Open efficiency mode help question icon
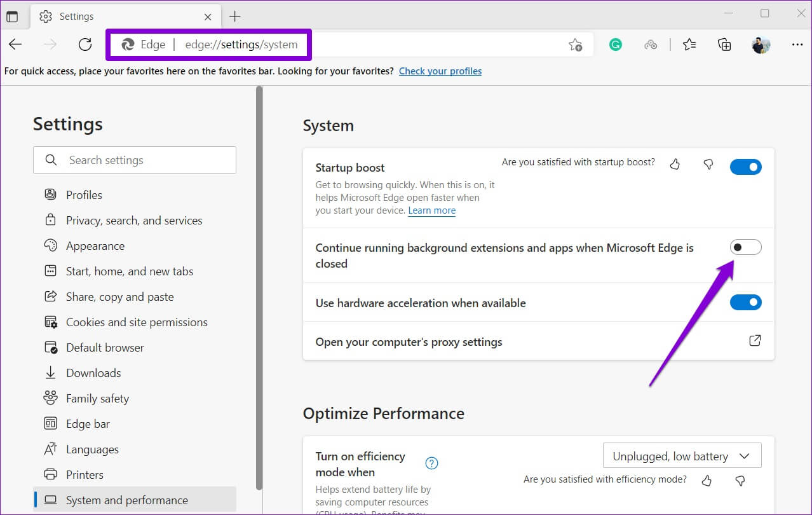812x515 pixels. pos(431,463)
